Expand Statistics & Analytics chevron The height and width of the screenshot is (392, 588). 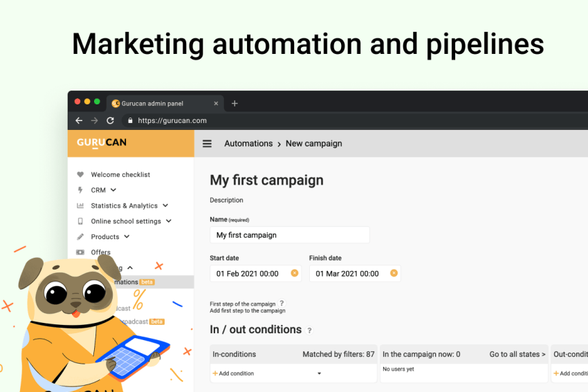[165, 206]
